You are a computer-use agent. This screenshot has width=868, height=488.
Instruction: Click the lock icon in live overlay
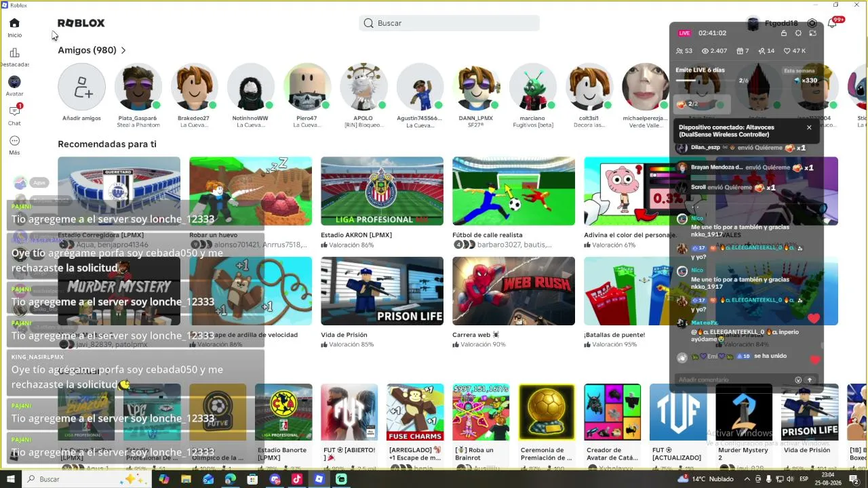(x=784, y=33)
